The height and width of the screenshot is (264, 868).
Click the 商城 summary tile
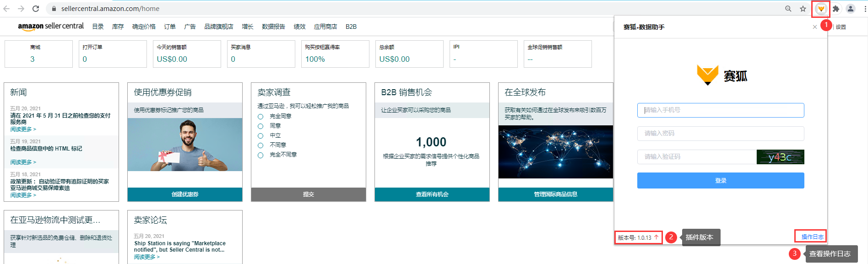[38, 54]
